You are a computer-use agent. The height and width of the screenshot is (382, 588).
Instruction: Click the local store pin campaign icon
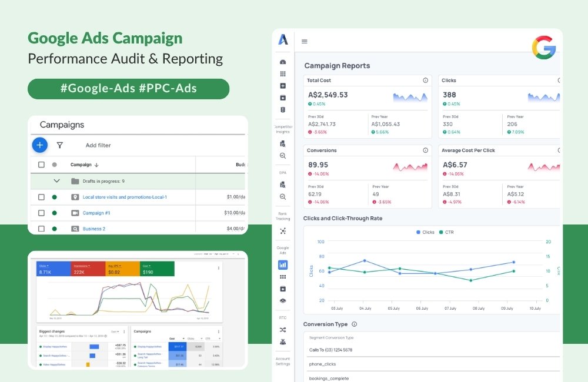[x=75, y=197]
